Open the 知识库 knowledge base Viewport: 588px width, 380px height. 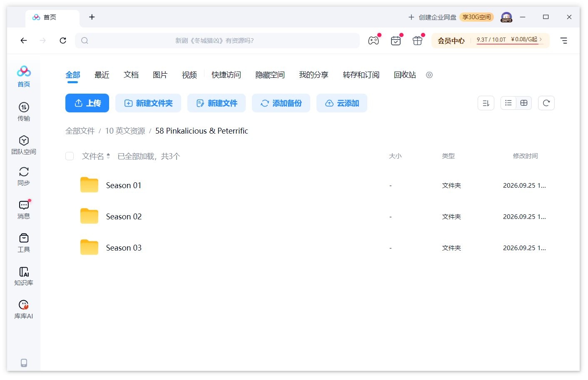(x=24, y=276)
